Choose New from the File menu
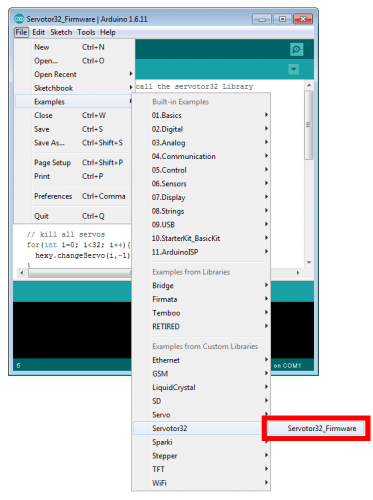The image size is (373, 500). [74, 47]
